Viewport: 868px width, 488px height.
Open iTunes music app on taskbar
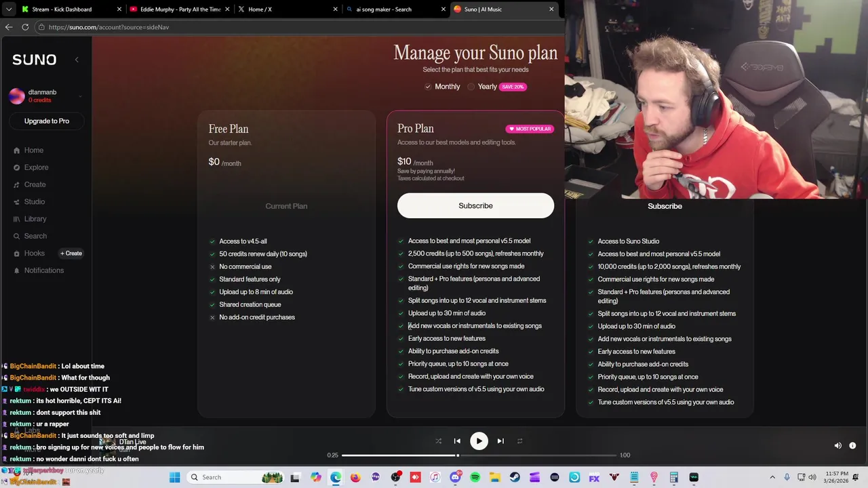click(x=435, y=477)
